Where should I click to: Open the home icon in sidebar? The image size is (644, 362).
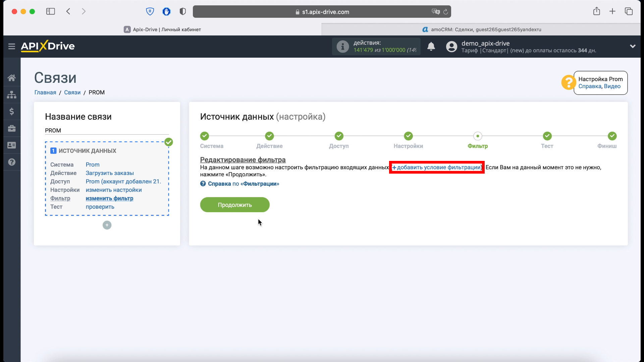click(12, 78)
